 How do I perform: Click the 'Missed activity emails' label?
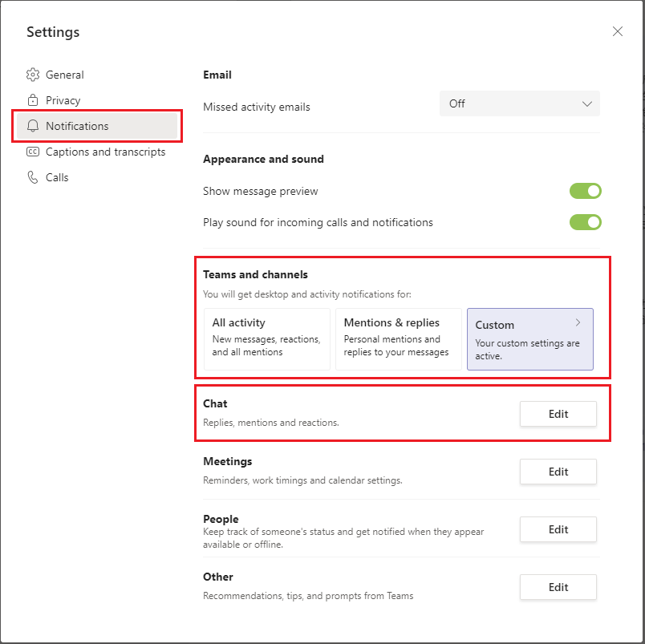click(x=256, y=107)
